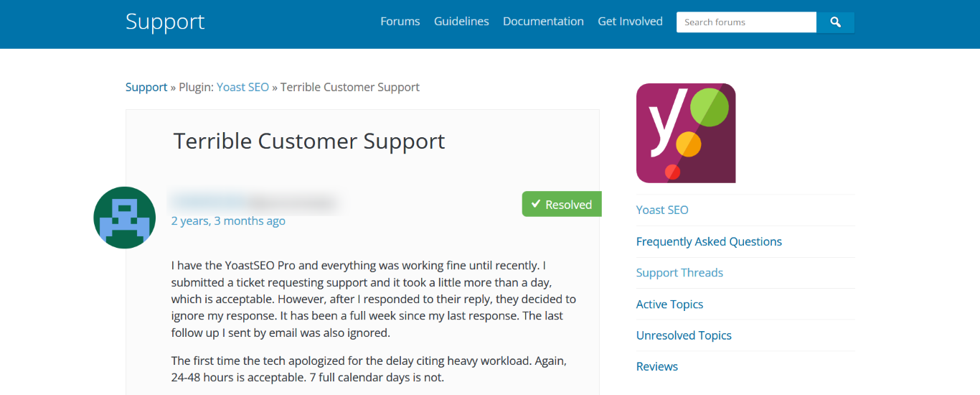Viewport: 980px width, 395px height.
Task: Follow the Support breadcrumb link
Action: coord(146,87)
